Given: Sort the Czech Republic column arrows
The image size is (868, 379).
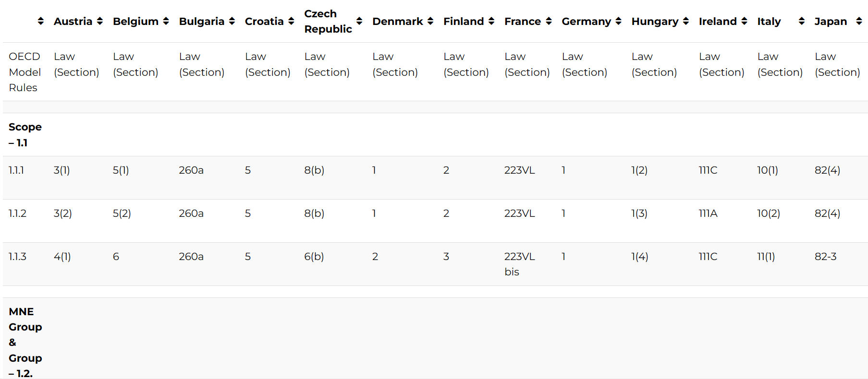Looking at the screenshot, I should 359,21.
